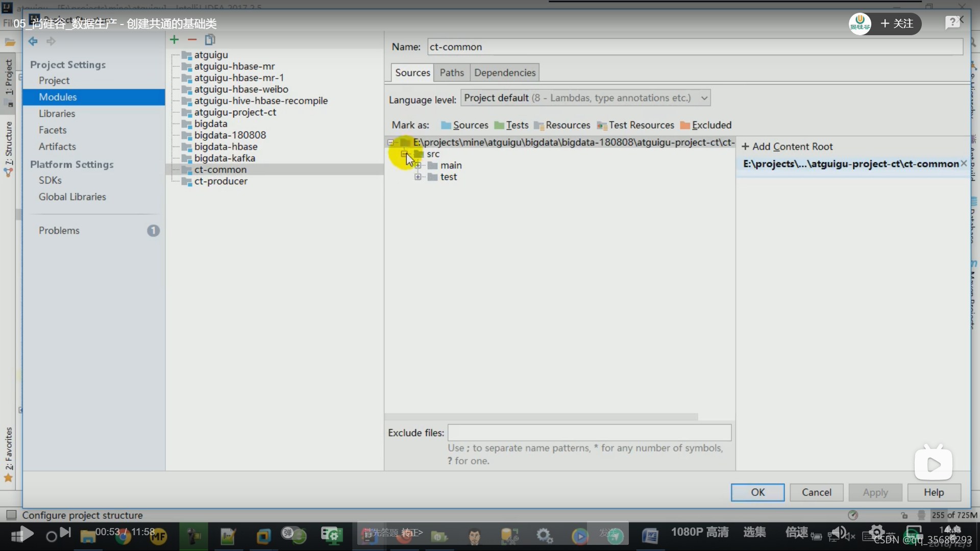
Task: Mark as Sources folder icon
Action: (446, 126)
